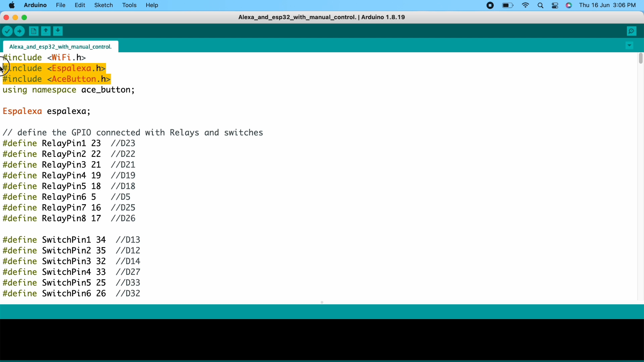
Task: Click the GPIO Relays and switches comment
Action: coord(133,133)
